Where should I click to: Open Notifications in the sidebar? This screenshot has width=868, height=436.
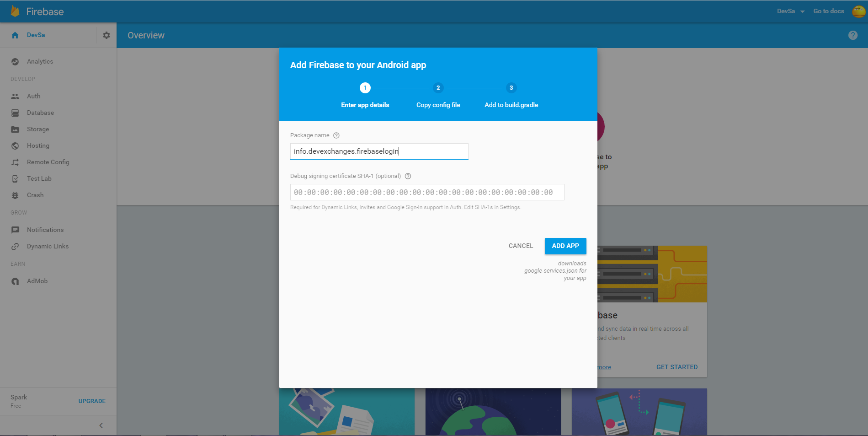click(x=45, y=230)
